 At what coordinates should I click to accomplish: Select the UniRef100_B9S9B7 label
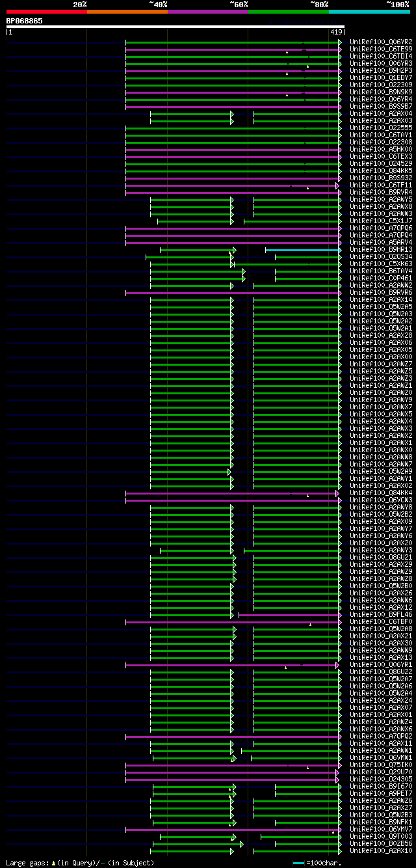tap(381, 107)
